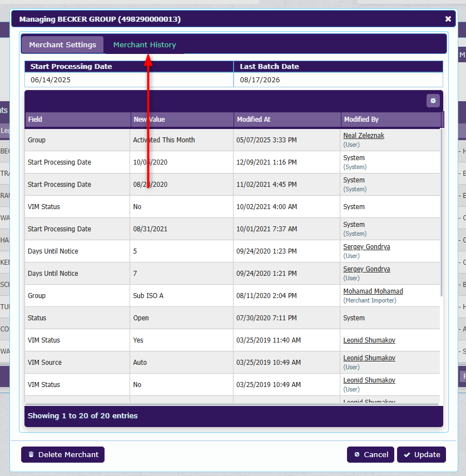The height and width of the screenshot is (476, 466).
Task: Open Sergey Gondrya link in 1:23 PM row
Action: [x=366, y=247]
